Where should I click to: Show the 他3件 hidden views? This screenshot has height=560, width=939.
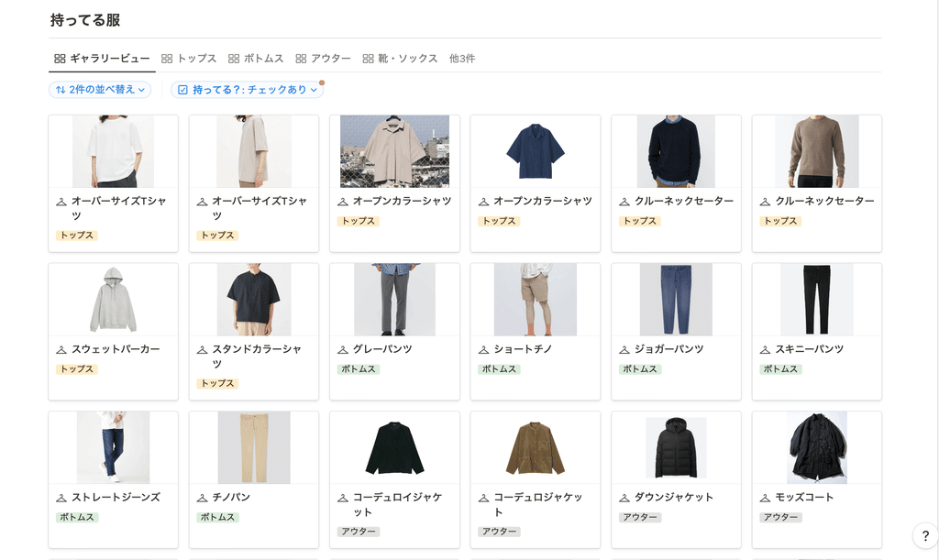click(x=462, y=59)
